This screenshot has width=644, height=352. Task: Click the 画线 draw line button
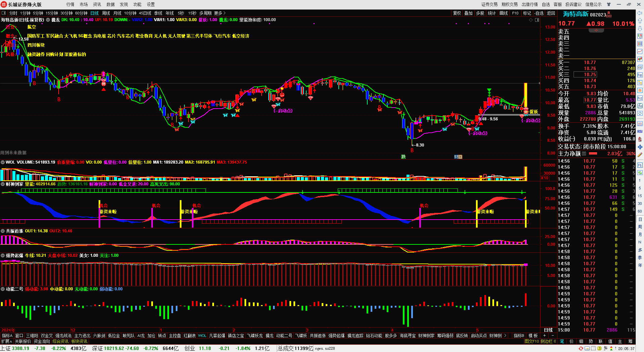click(x=503, y=13)
